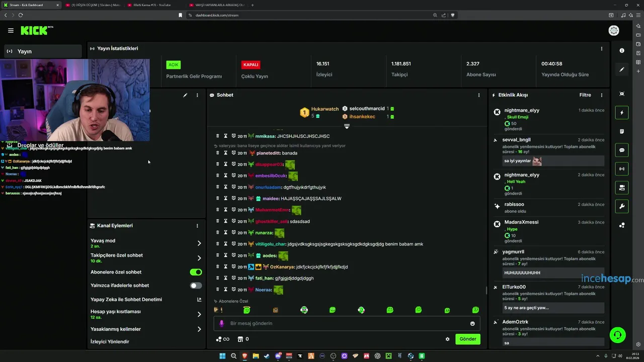Click the bookmark icon in address bar
Viewport: 644px width, 362px height.
point(180,15)
